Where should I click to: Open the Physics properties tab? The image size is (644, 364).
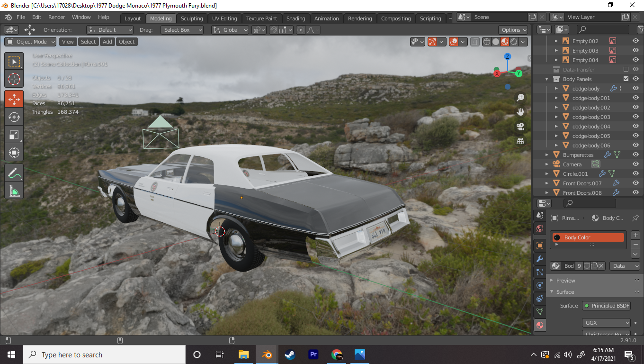point(539,285)
